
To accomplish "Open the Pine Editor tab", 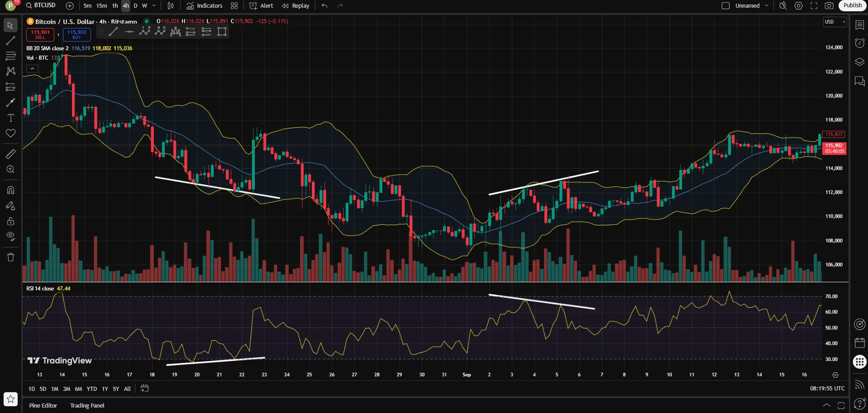I will point(43,405).
